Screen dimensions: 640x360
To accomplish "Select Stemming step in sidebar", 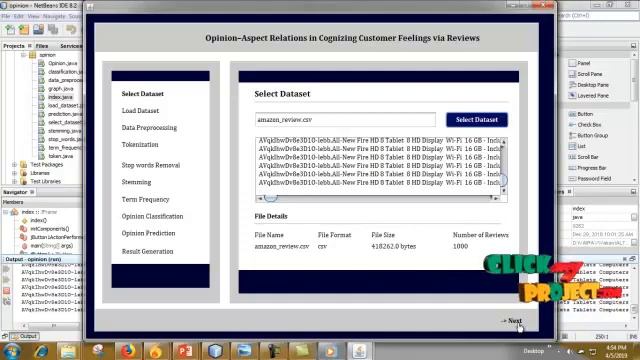I will (x=136, y=182).
